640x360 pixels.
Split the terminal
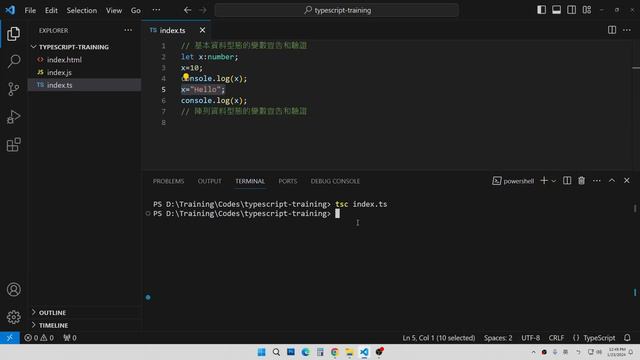point(567,180)
